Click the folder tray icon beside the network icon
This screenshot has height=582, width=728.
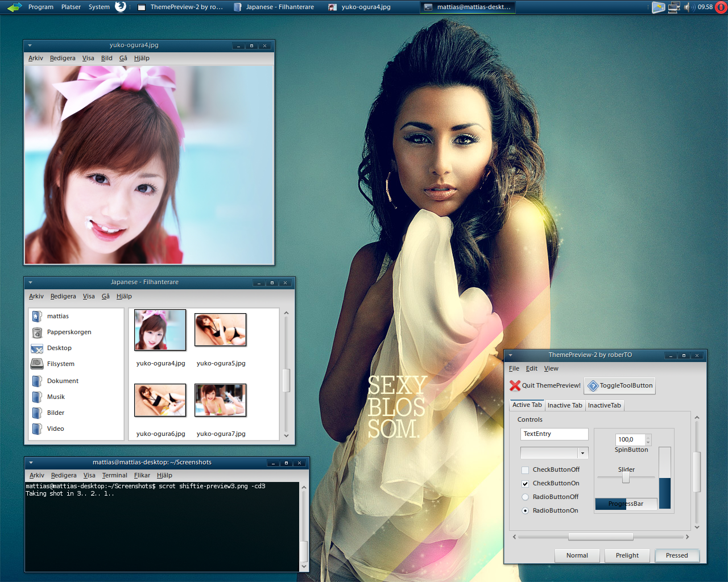click(659, 7)
